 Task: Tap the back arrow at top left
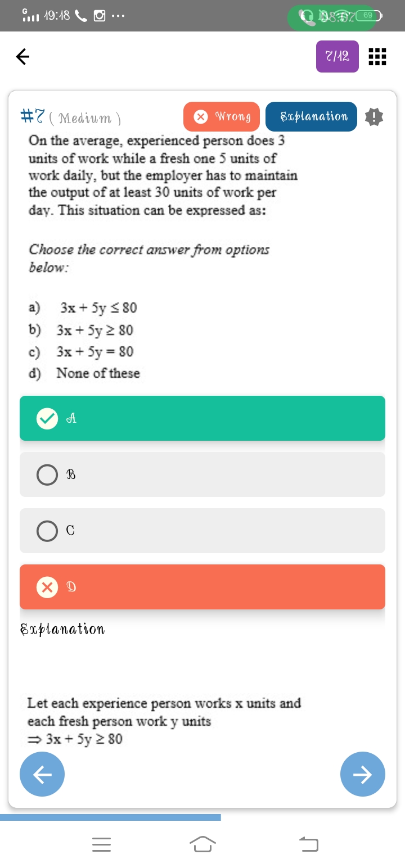22,56
